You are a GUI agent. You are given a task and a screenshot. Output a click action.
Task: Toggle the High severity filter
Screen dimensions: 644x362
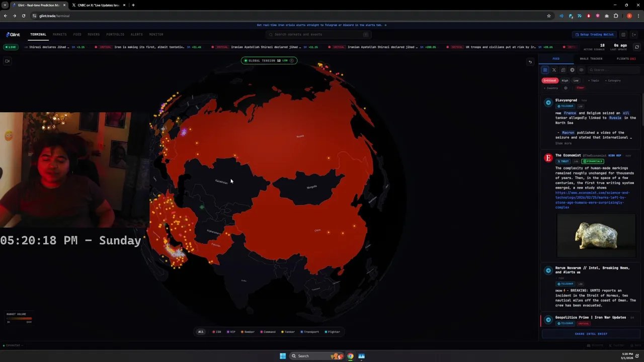(565, 80)
